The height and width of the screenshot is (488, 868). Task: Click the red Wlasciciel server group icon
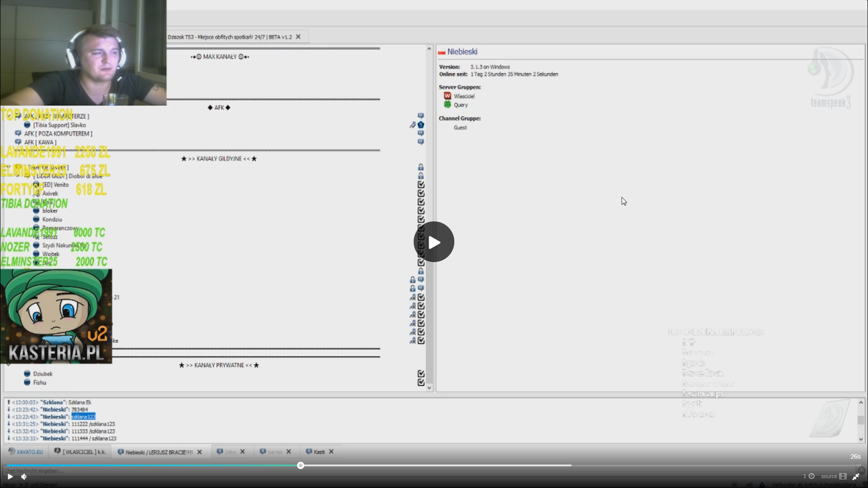(x=448, y=96)
